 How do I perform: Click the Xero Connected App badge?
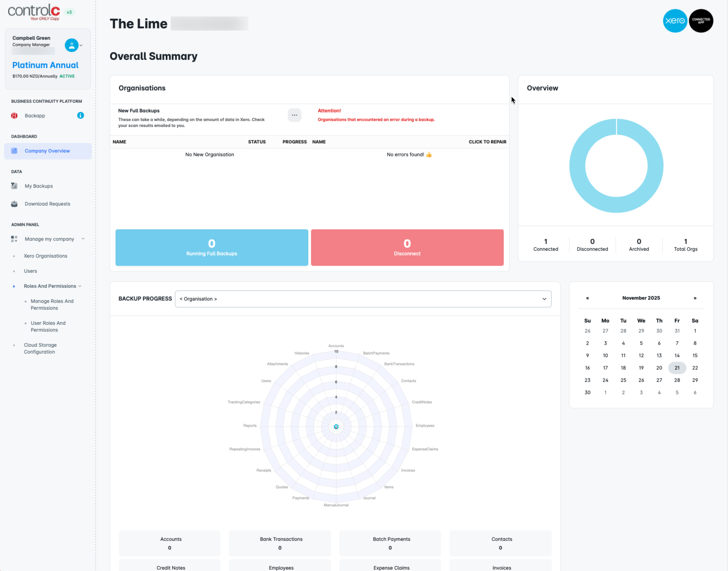pyautogui.click(x=701, y=21)
